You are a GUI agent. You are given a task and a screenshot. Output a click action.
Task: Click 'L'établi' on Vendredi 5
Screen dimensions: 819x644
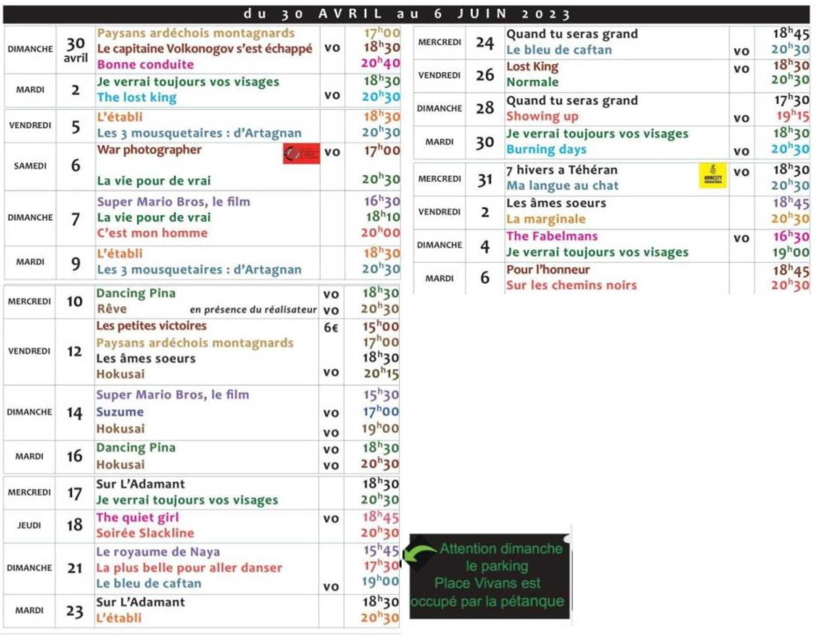[x=120, y=116]
